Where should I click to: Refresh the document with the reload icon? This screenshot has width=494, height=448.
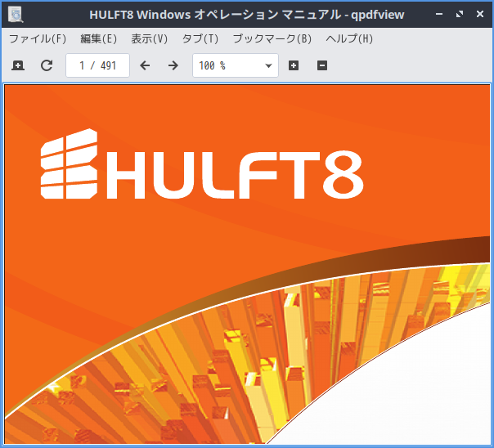tap(47, 65)
